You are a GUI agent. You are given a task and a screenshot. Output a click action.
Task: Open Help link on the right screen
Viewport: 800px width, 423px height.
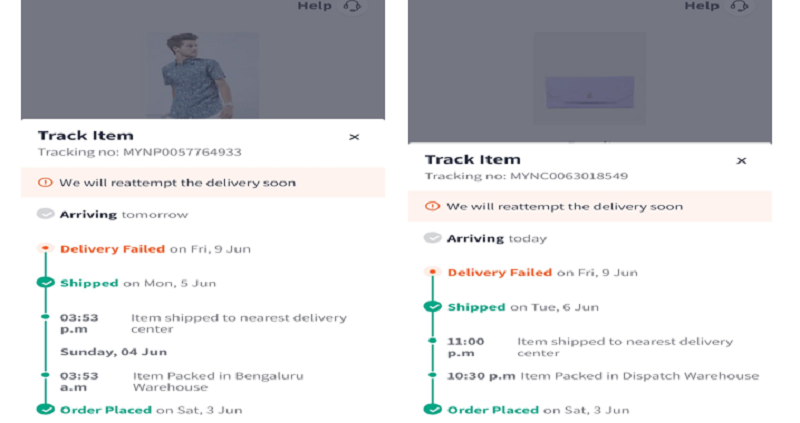(x=702, y=6)
